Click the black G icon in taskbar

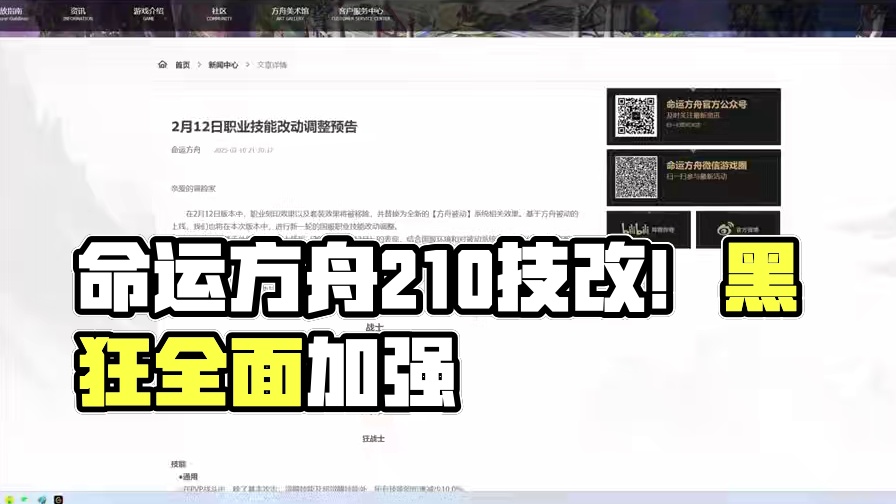pyautogui.click(x=58, y=499)
